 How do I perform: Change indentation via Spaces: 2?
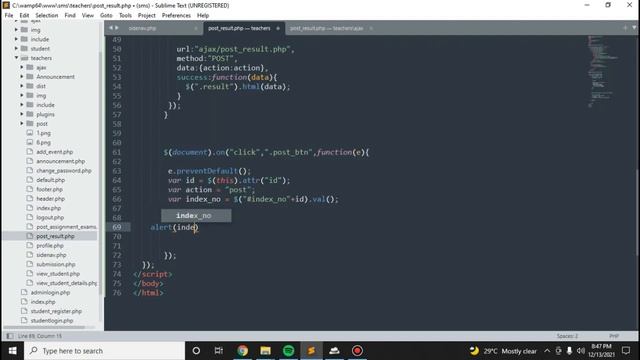[567, 336]
